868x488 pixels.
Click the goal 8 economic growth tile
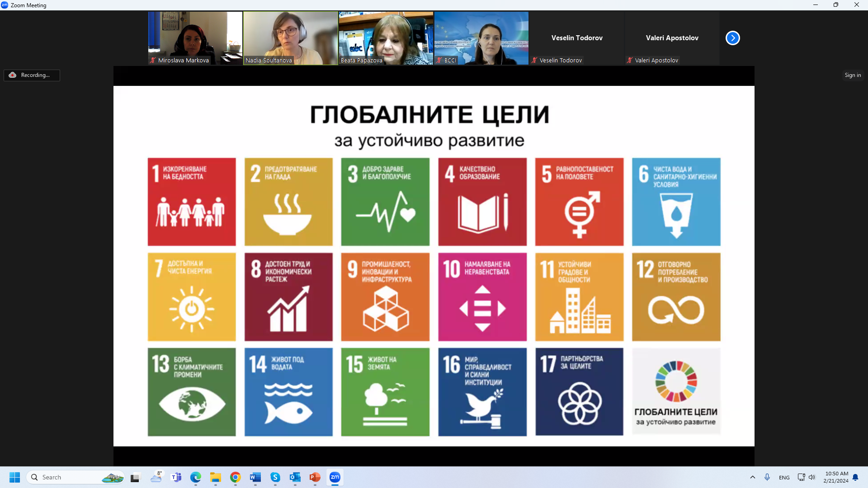pos(288,297)
